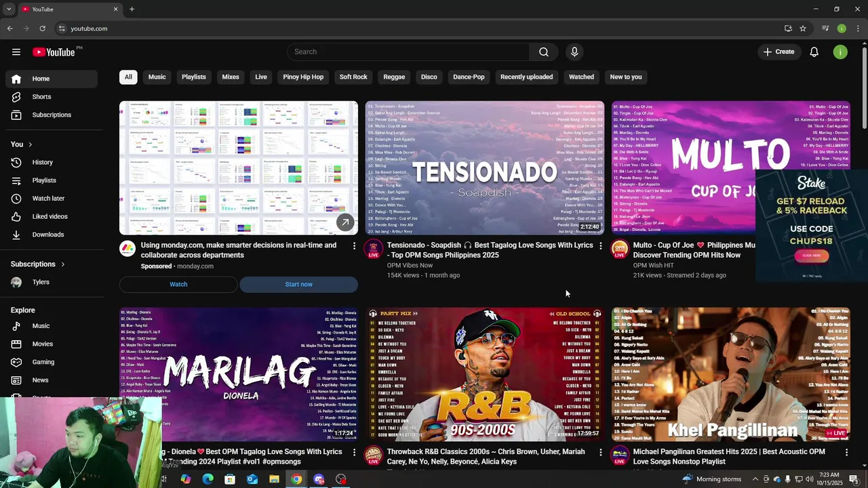The width and height of the screenshot is (868, 488).
Task: Click the Create button
Action: (778, 52)
